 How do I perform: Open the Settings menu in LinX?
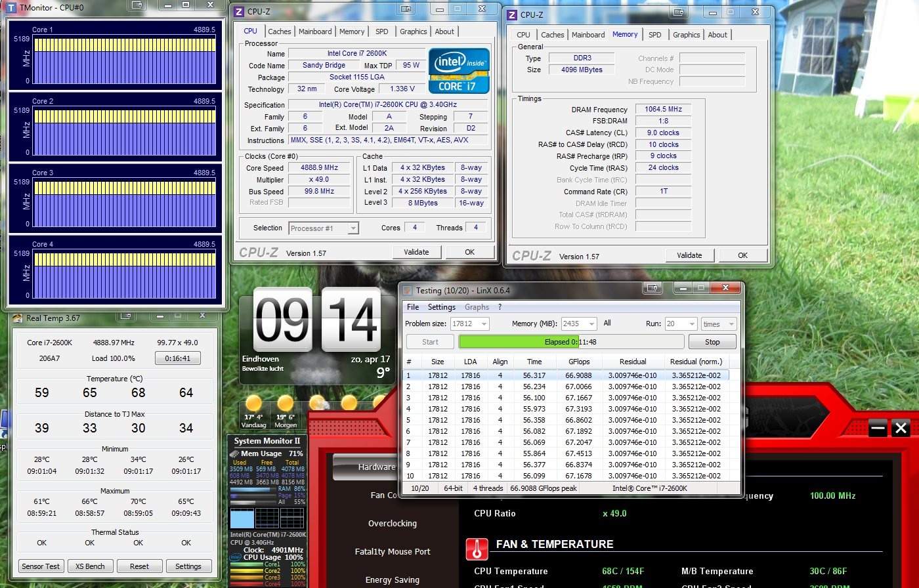pyautogui.click(x=441, y=307)
